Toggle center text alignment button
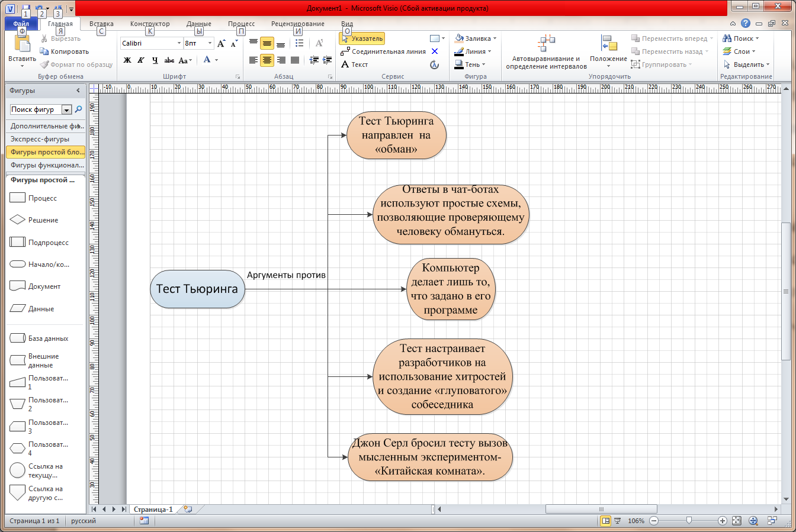 267,60
